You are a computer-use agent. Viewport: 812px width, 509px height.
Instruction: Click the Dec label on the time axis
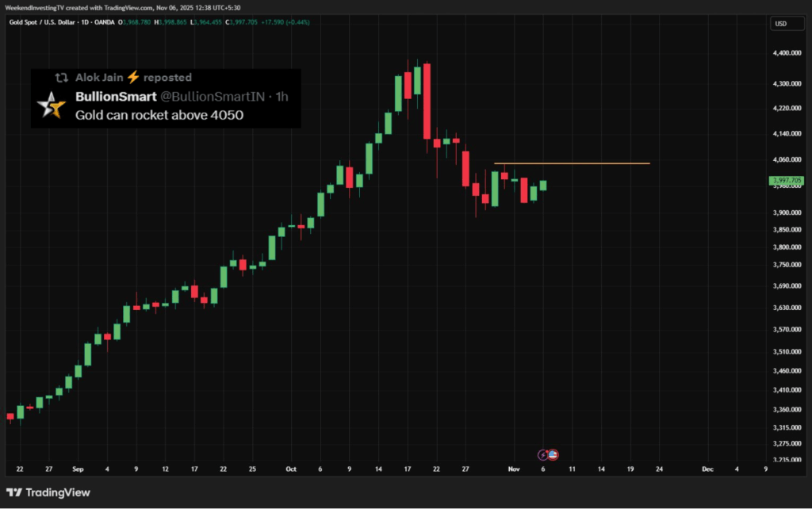point(707,469)
